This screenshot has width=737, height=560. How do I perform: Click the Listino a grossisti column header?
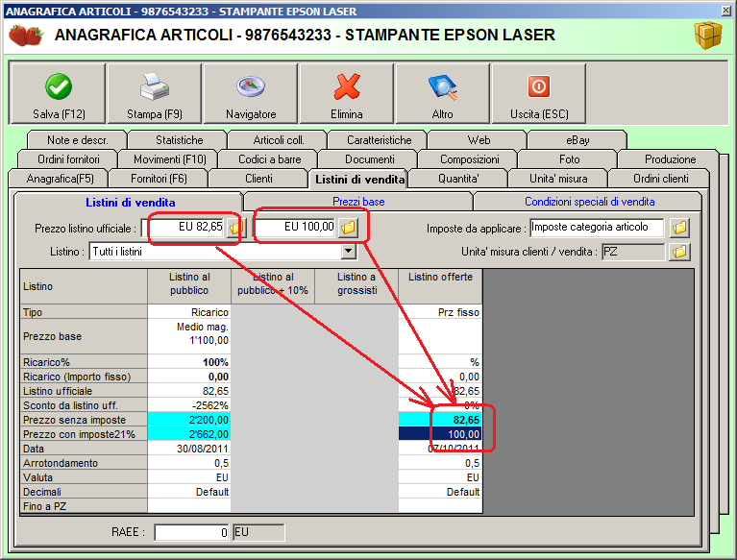tap(356, 286)
